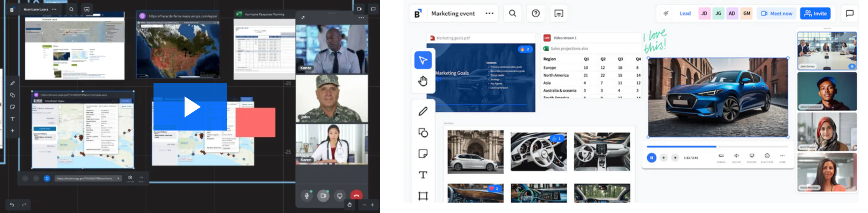Toggle screen sharing in the call panel
The width and height of the screenshot is (868, 213).
pos(340,195)
